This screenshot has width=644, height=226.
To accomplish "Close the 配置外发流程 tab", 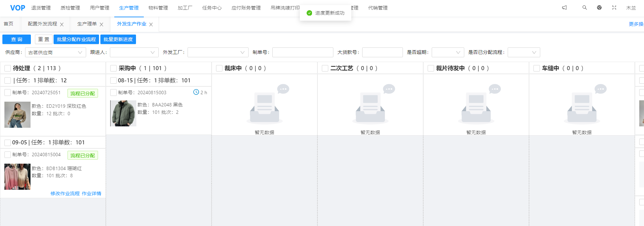I will point(62,24).
